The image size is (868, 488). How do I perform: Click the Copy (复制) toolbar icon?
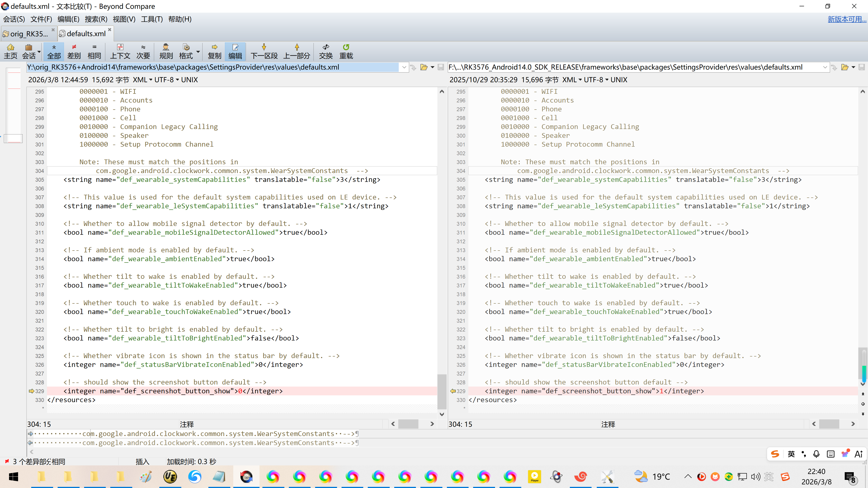tap(215, 52)
